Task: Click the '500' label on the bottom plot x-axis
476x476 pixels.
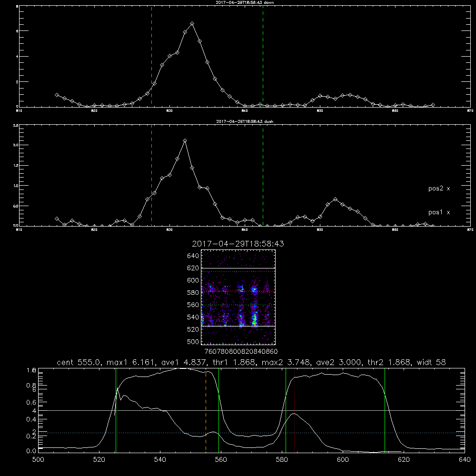Action: [38, 460]
